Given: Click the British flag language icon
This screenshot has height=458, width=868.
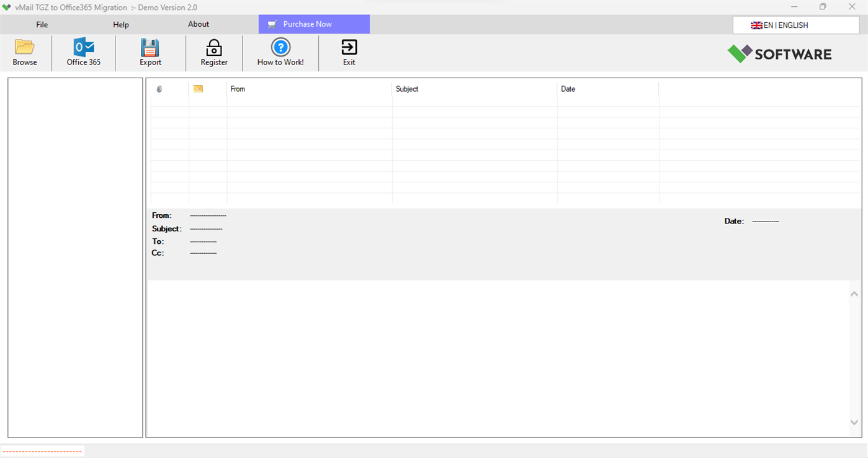Looking at the screenshot, I should pyautogui.click(x=757, y=25).
